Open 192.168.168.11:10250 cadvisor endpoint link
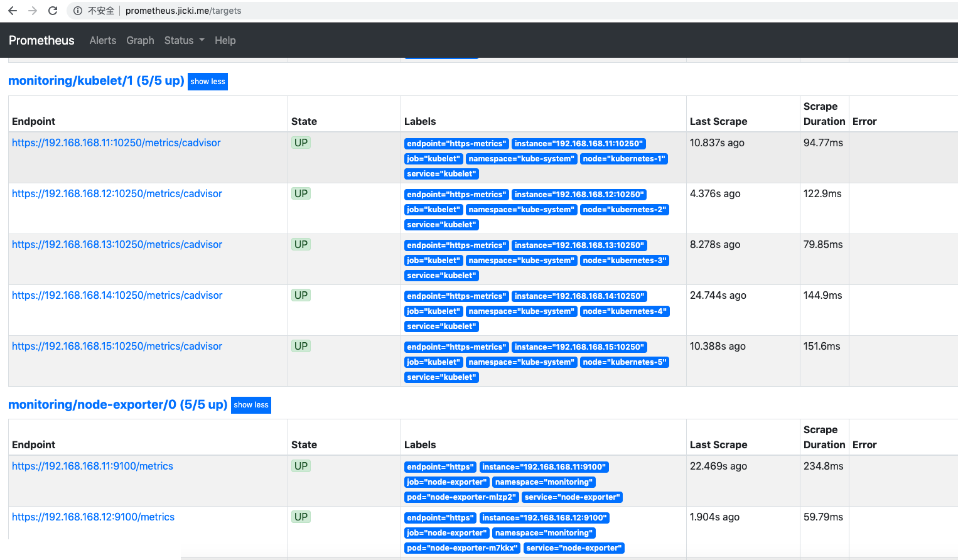This screenshot has height=560, width=958. pyautogui.click(x=116, y=143)
